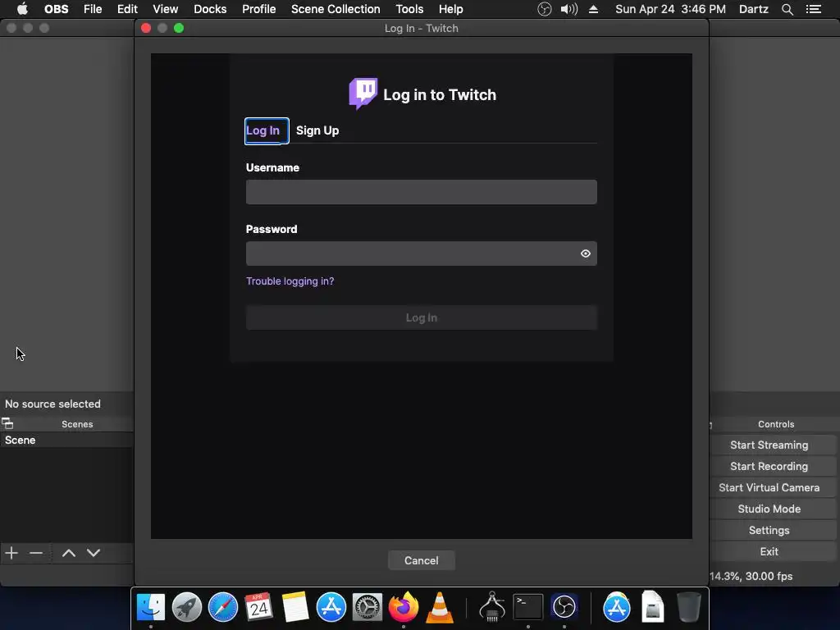Open the Scene Collection menu
The width and height of the screenshot is (840, 630).
(x=336, y=9)
